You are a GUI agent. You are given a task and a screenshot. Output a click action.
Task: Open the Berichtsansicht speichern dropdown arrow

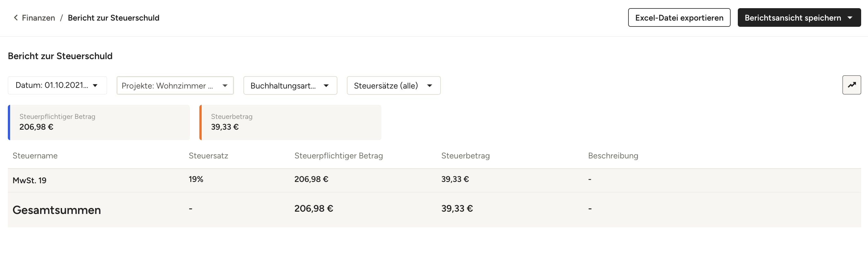tap(850, 18)
